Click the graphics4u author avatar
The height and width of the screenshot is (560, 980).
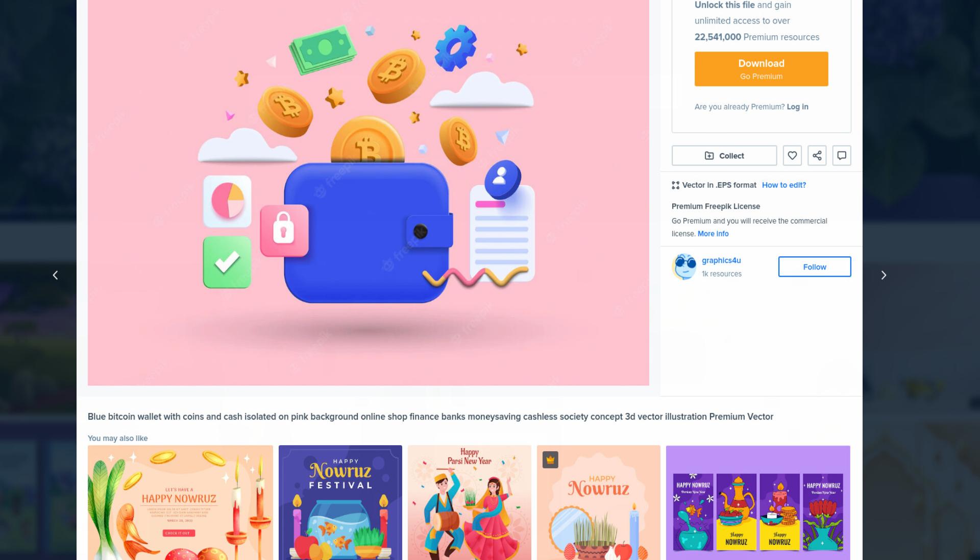click(x=684, y=266)
